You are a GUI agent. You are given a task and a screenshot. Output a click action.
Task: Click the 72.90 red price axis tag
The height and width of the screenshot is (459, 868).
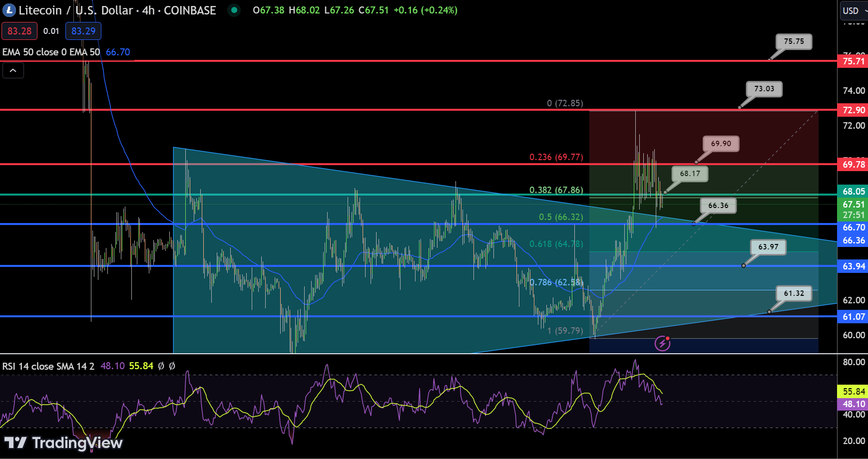click(x=853, y=110)
